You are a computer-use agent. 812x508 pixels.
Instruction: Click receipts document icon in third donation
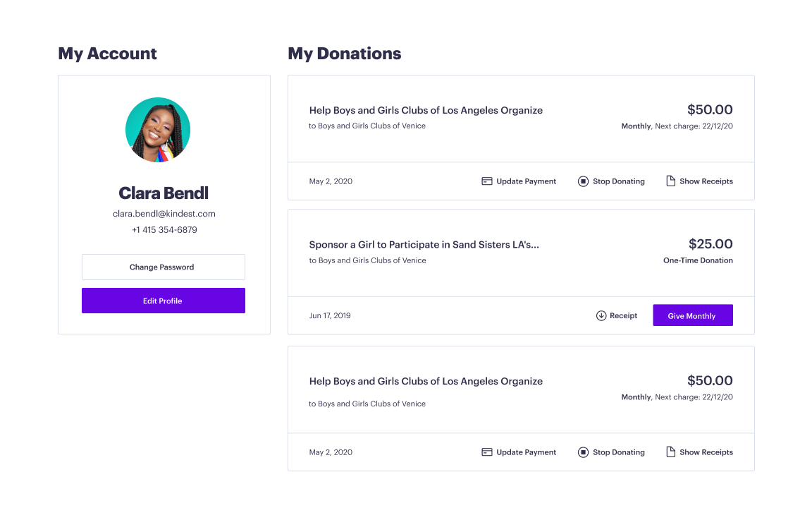click(x=671, y=452)
